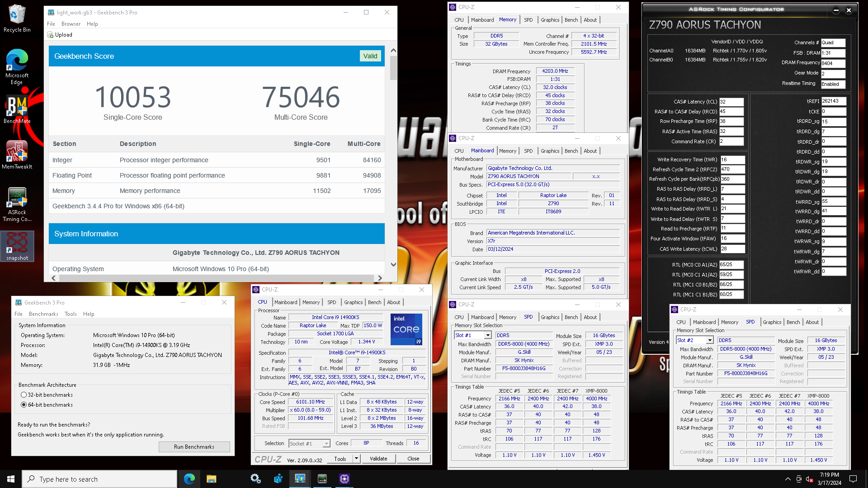
Task: Open Edge from the taskbar
Action: tap(189, 479)
